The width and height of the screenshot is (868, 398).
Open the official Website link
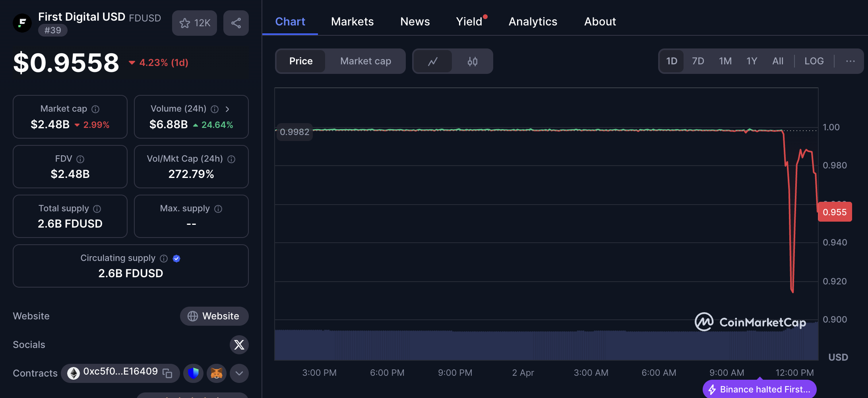pos(214,316)
